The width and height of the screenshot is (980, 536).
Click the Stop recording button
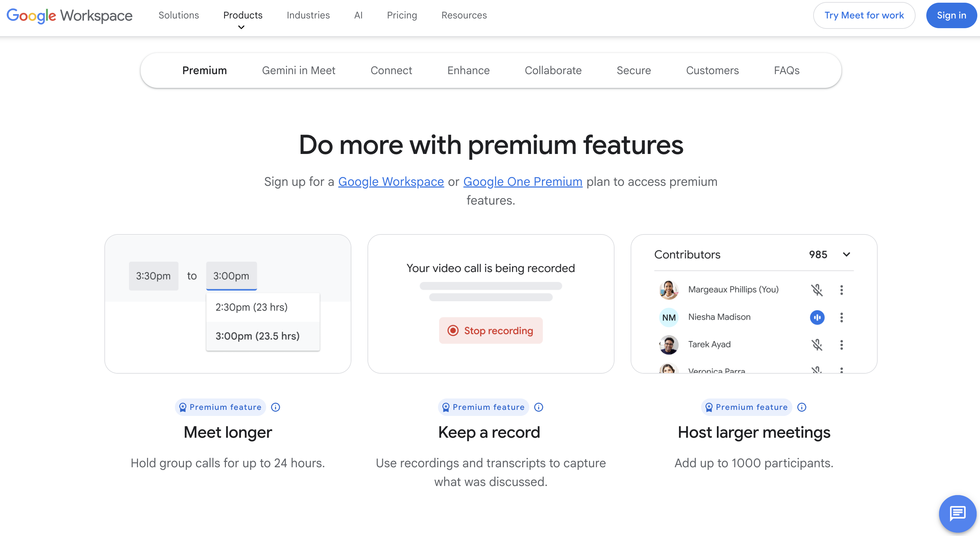pyautogui.click(x=491, y=330)
